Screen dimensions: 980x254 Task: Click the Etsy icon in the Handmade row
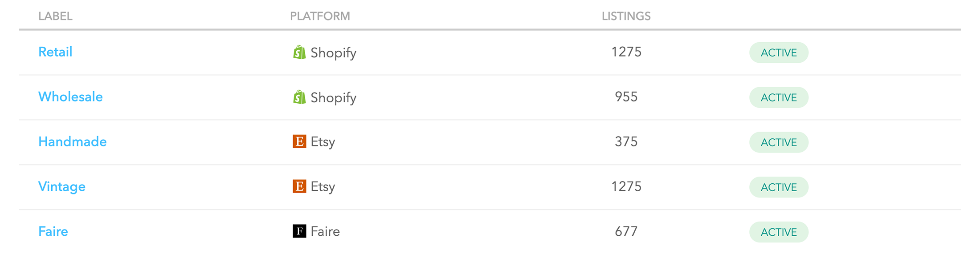click(299, 141)
